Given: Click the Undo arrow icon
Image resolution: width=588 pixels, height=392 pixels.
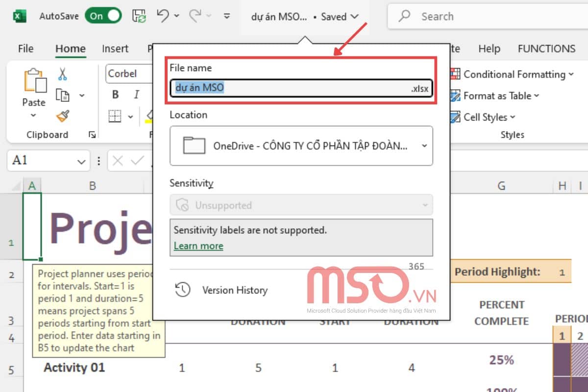Looking at the screenshot, I should [x=163, y=16].
